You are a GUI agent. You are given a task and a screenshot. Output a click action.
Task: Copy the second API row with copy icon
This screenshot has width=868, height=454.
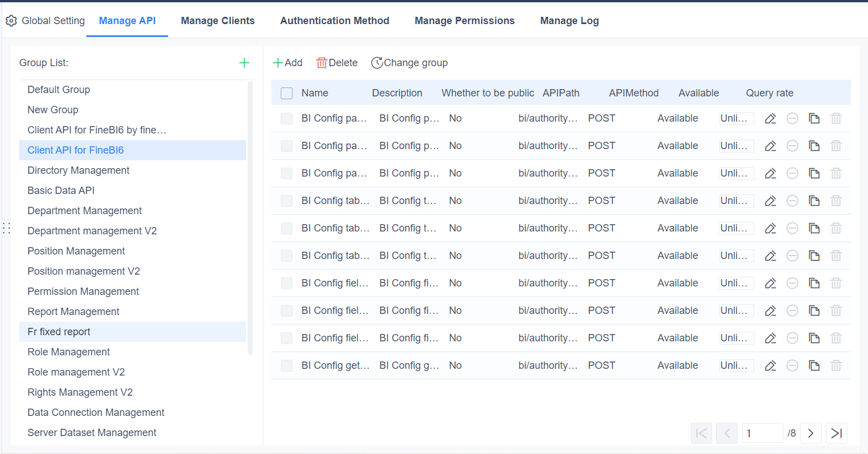point(814,145)
